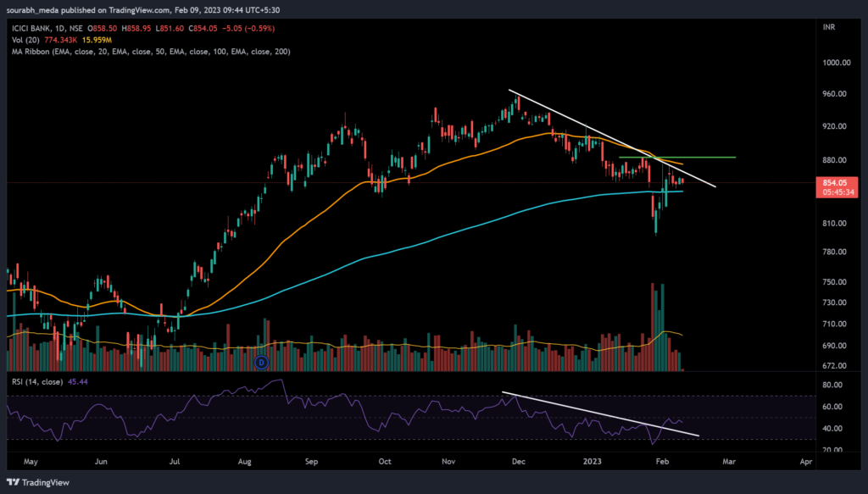
Task: Click the volume value 774.343K
Action: tap(61, 40)
